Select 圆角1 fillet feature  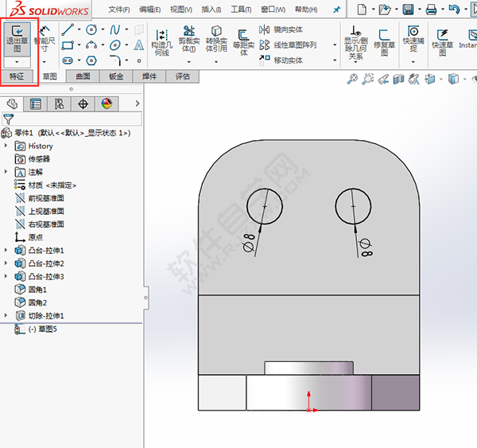(x=31, y=290)
